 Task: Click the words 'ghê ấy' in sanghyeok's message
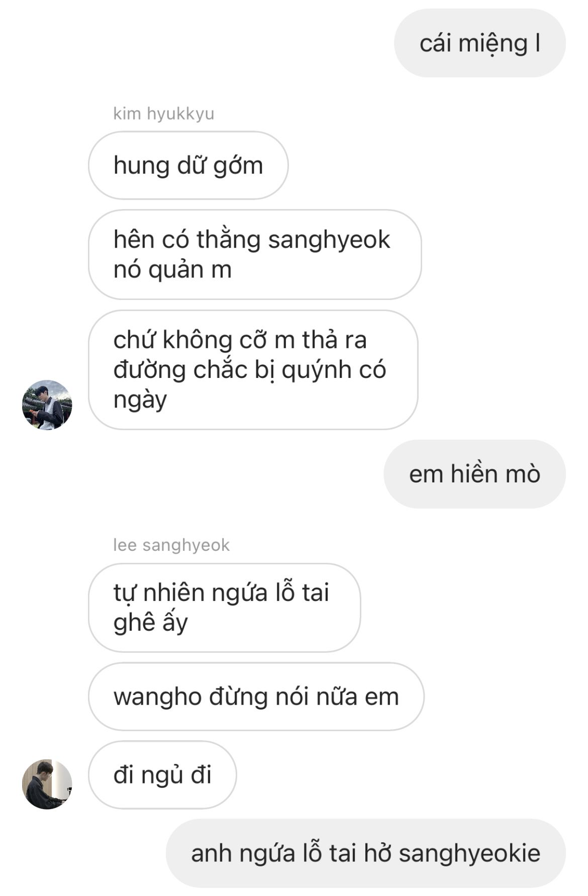[x=151, y=623]
